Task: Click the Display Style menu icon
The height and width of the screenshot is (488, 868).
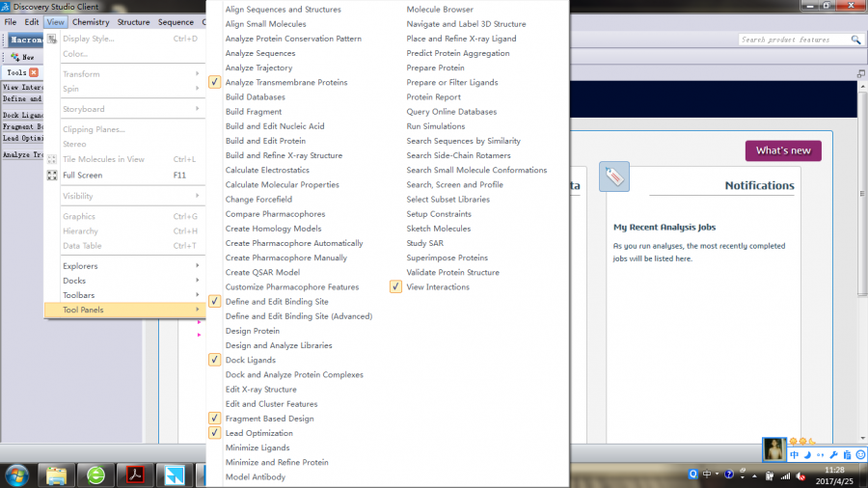Action: (x=51, y=39)
